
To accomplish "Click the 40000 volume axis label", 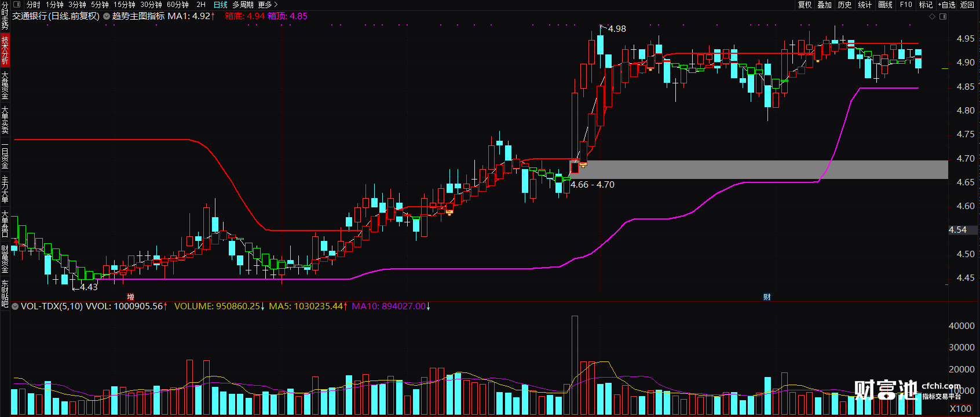I will click(961, 326).
